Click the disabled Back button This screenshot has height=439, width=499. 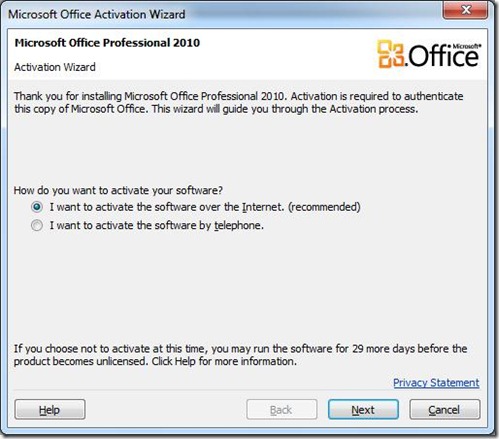(282, 409)
